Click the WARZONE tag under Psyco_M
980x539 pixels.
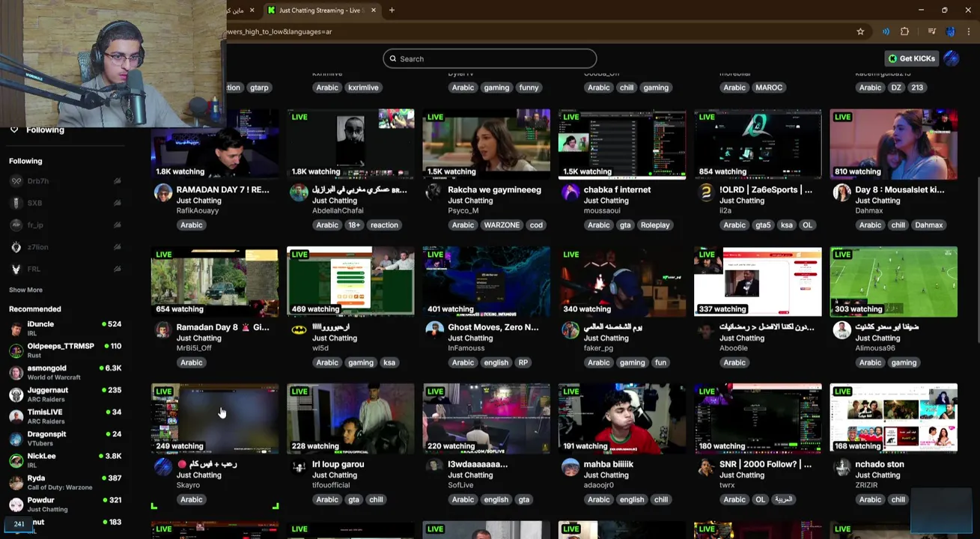click(x=502, y=225)
